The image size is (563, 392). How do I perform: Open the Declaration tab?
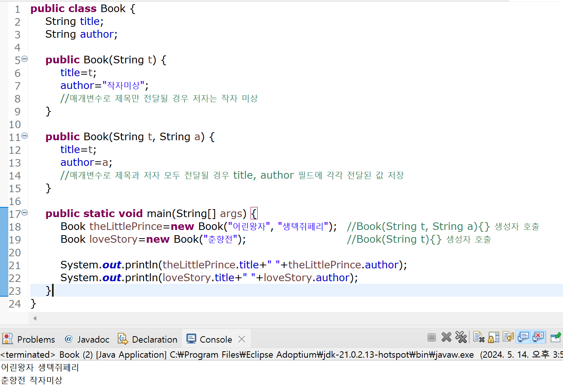(x=148, y=339)
